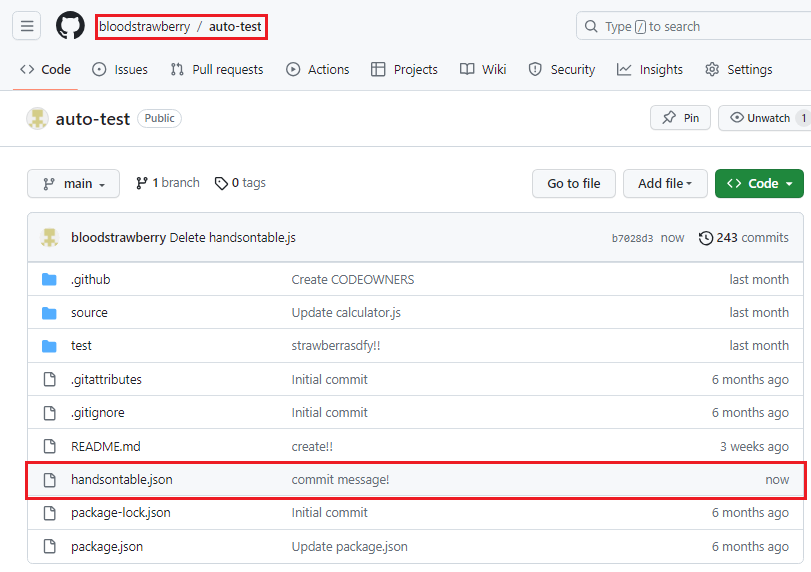This screenshot has width=811, height=572.
Task: Click the file icon for package-lock.json
Action: coord(50,513)
